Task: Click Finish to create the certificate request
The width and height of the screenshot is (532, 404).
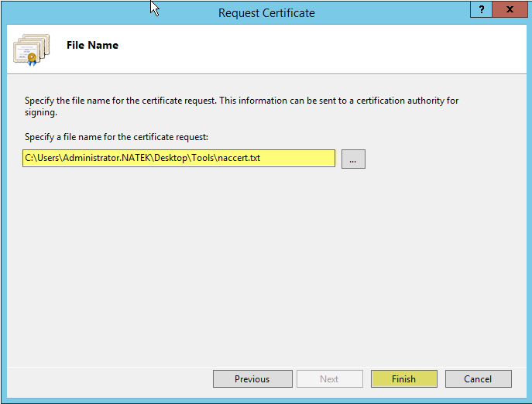Action: (x=403, y=378)
